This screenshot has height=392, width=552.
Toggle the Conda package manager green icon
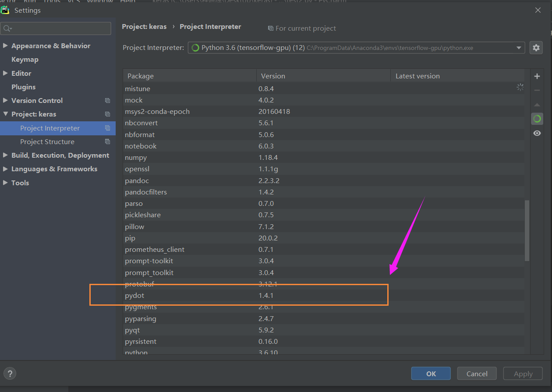pyautogui.click(x=537, y=119)
